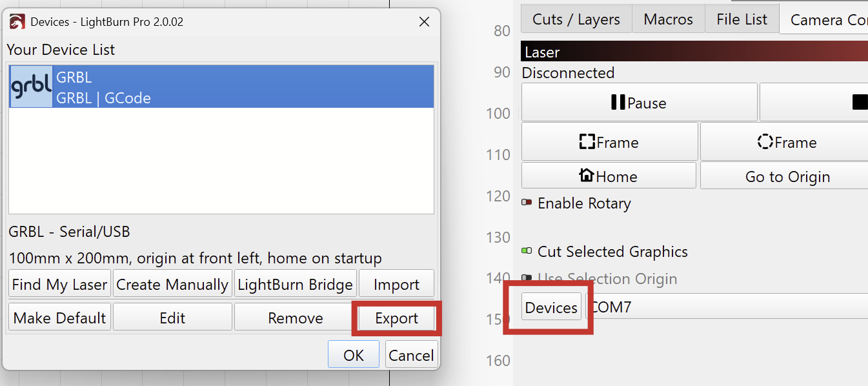Switch to the File List tab
Screen dimensions: 868x386
click(x=742, y=20)
